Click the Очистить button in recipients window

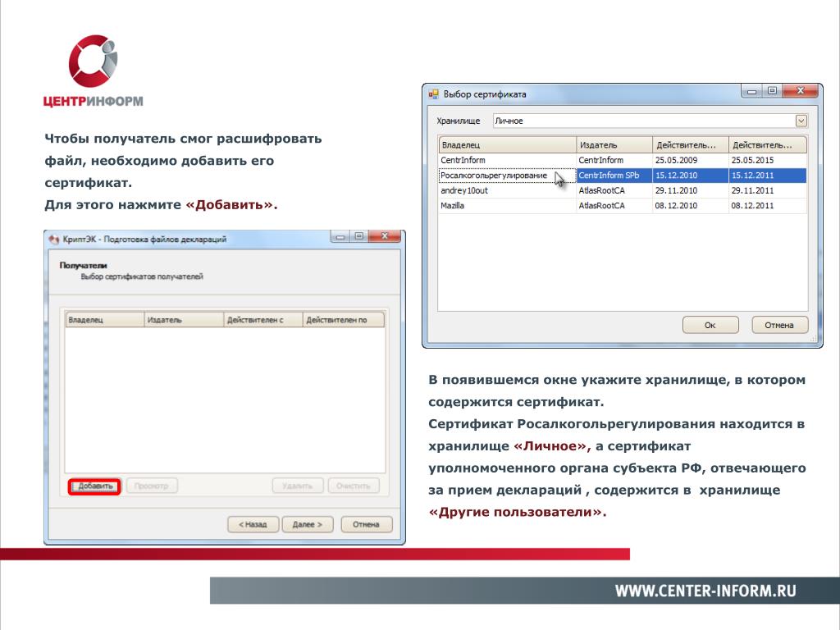pos(354,486)
